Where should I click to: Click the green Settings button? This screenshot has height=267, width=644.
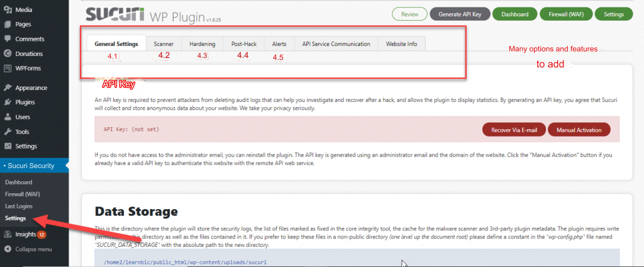pyautogui.click(x=614, y=14)
